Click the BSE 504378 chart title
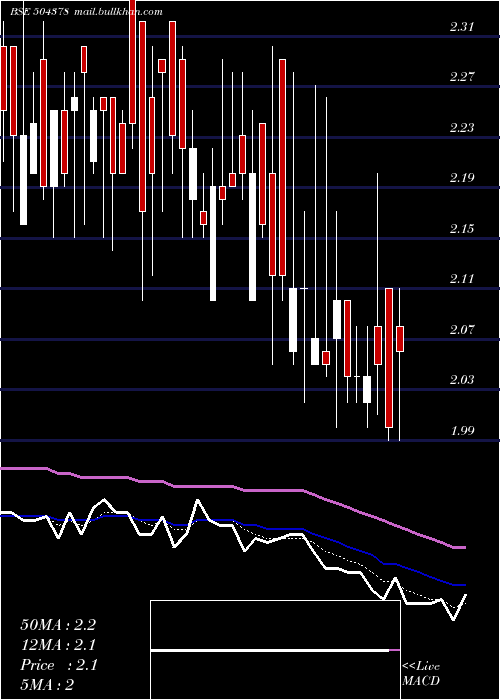 pyautogui.click(x=39, y=12)
